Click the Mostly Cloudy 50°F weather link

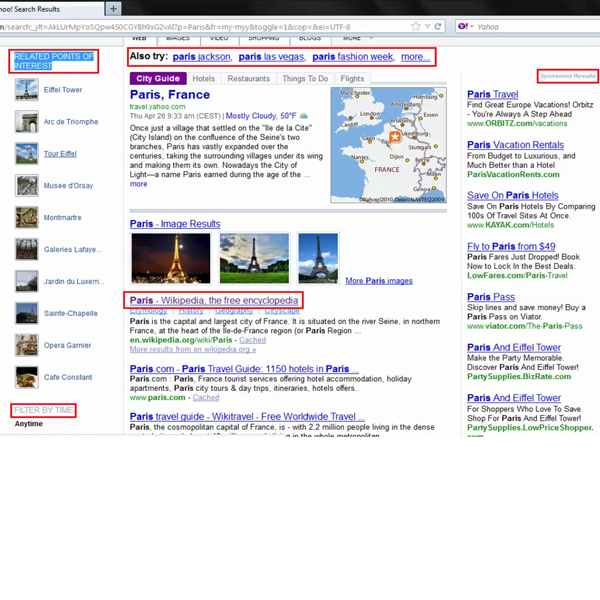[x=261, y=116]
